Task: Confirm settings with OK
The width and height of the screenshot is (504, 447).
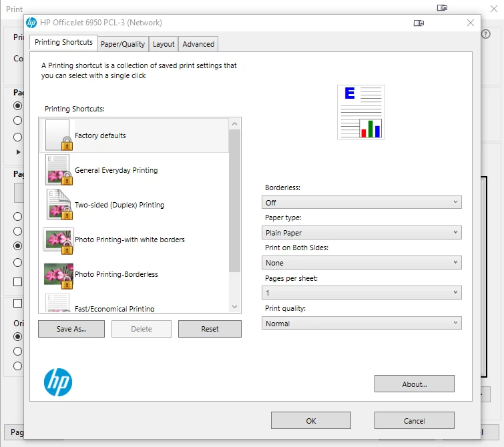Action: coord(311,420)
